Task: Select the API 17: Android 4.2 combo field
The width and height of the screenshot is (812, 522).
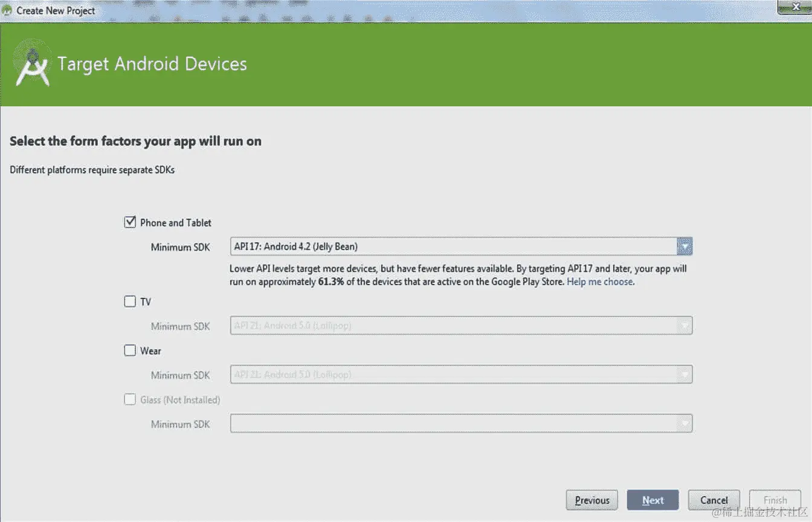Action: pos(423,246)
